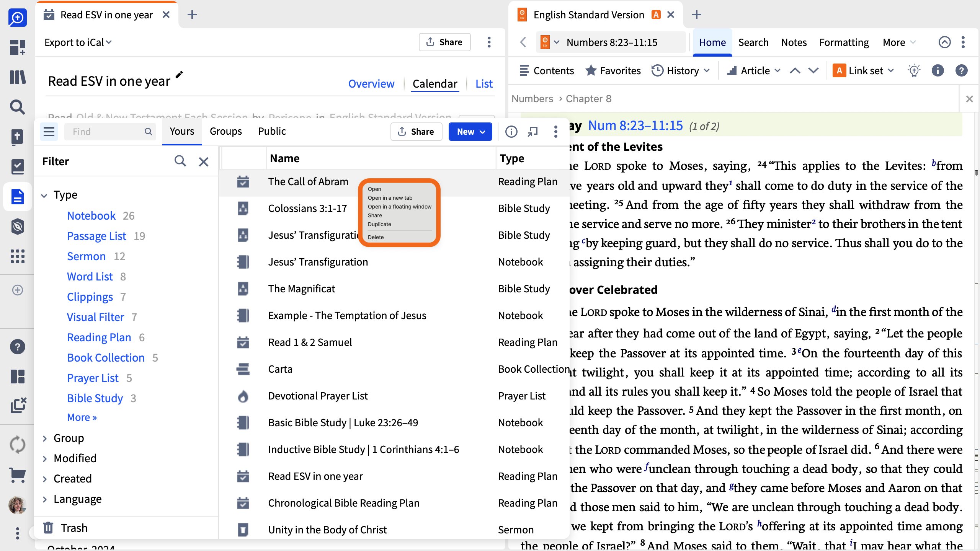Close the Numbers Chapter 8 breadcrumb bar
Image resolution: width=980 pixels, height=551 pixels.
(969, 99)
